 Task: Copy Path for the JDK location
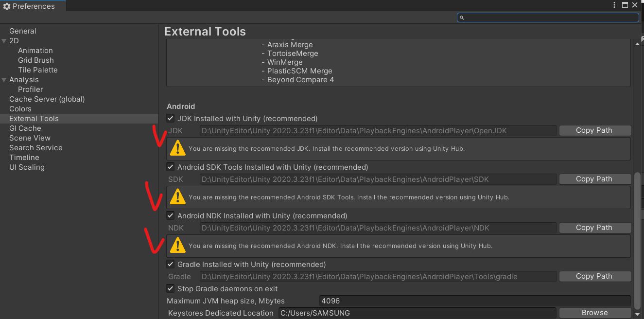point(595,130)
